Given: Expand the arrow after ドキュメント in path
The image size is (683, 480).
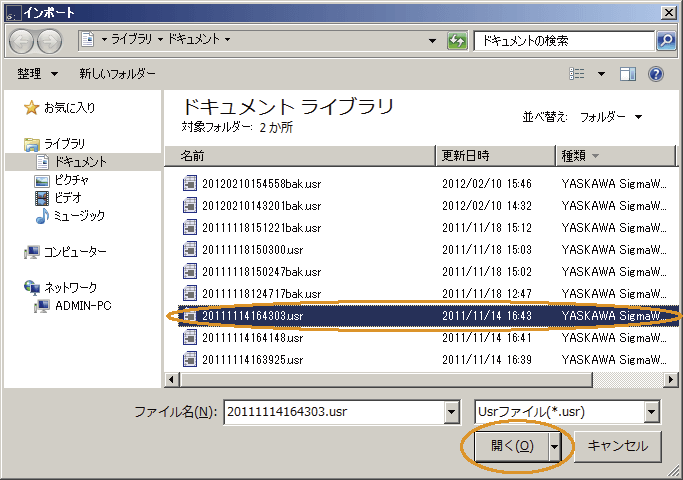Looking at the screenshot, I should coord(227,40).
